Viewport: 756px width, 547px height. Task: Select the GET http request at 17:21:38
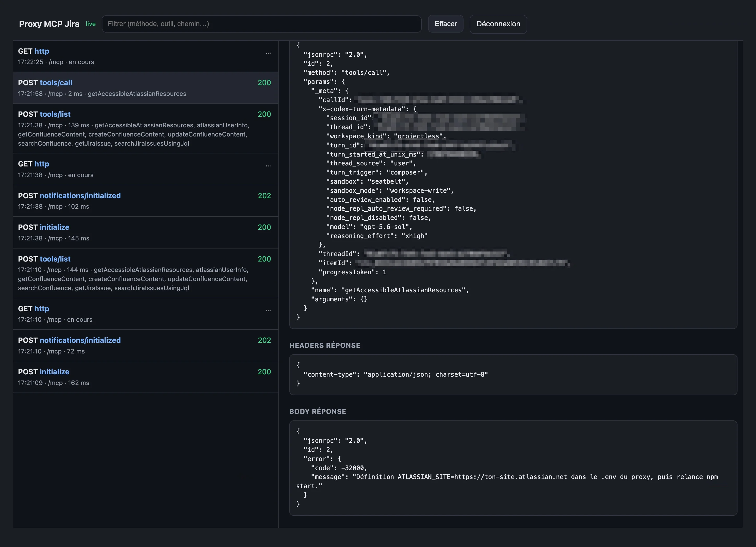[146, 169]
